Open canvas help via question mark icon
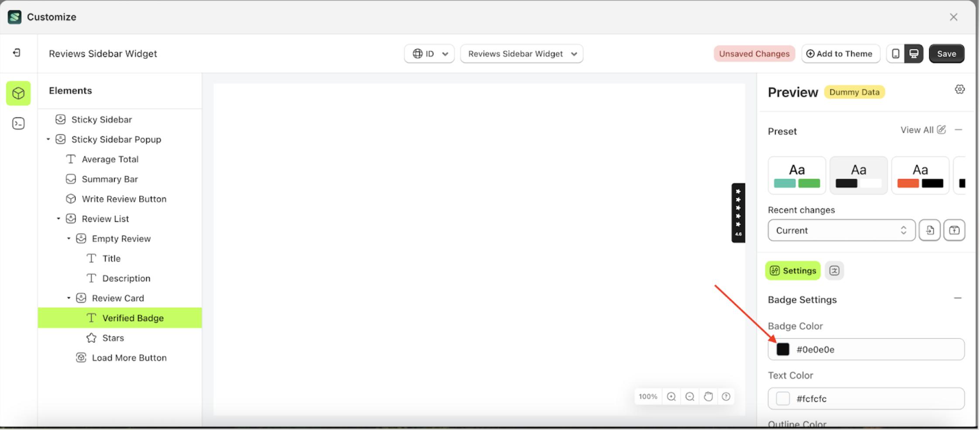Viewport: 980px width, 430px height. [x=726, y=396]
